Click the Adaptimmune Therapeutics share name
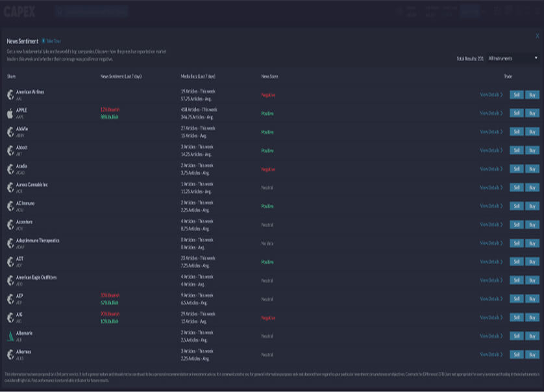 tap(38, 241)
